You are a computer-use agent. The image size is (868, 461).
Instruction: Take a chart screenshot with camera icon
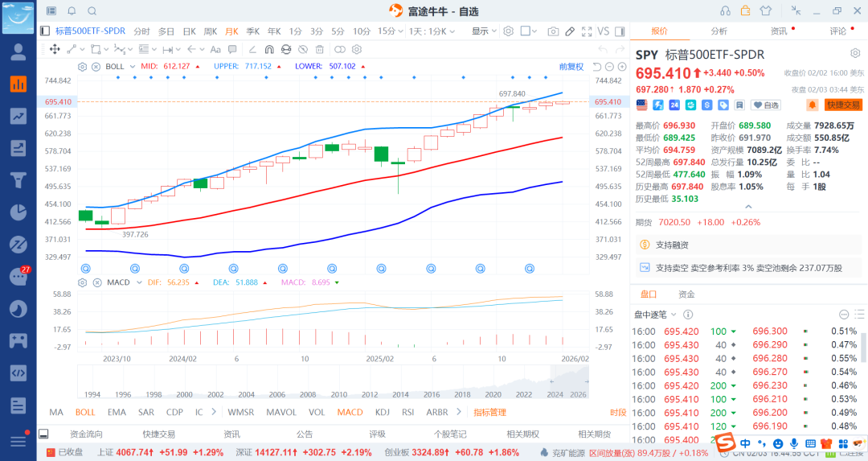(x=553, y=31)
